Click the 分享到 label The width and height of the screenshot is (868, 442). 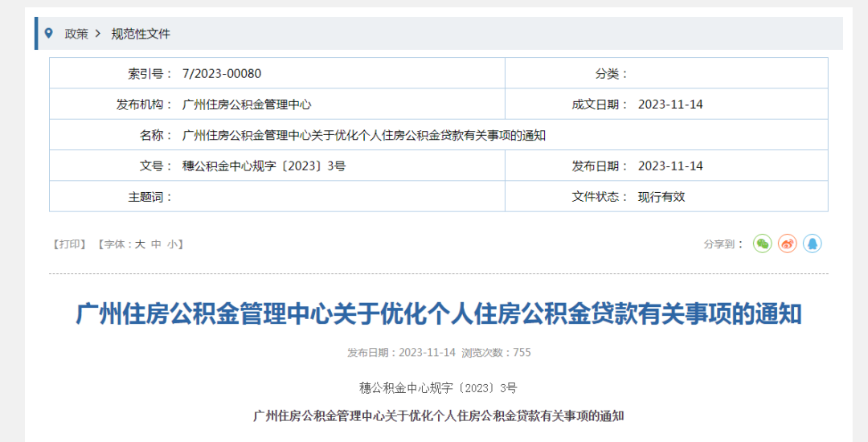(723, 244)
